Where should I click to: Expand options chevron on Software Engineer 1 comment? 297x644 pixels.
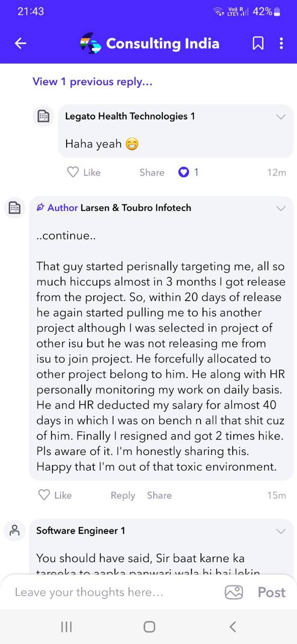pos(281,531)
